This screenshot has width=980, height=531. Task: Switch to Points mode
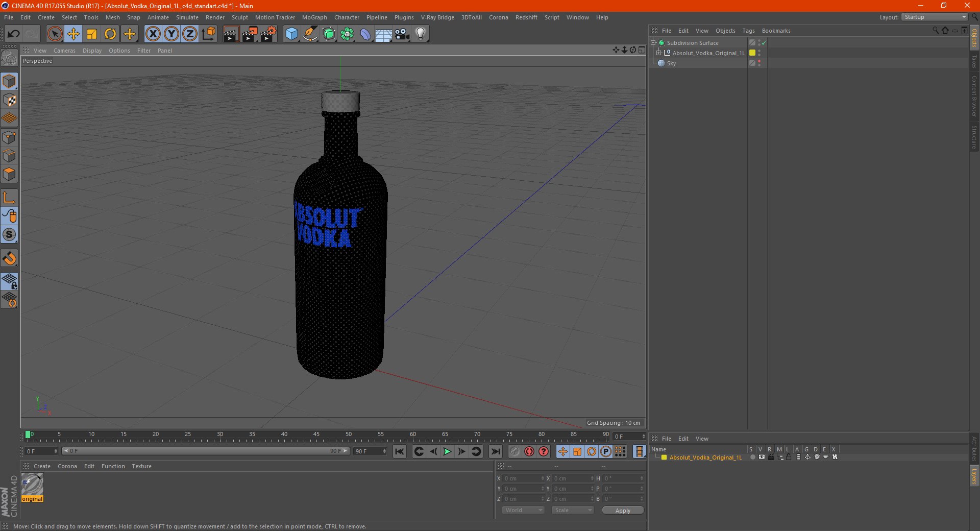click(x=9, y=137)
